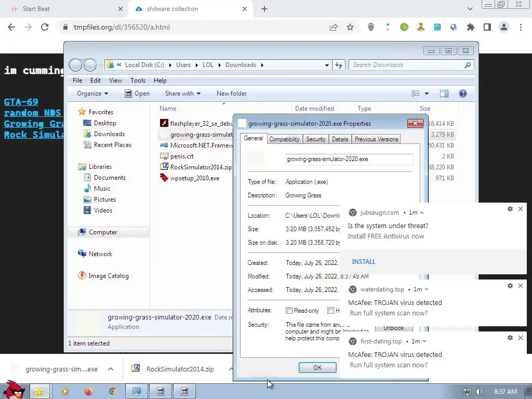Expand the first-dating.top notification chevron

tap(424, 341)
